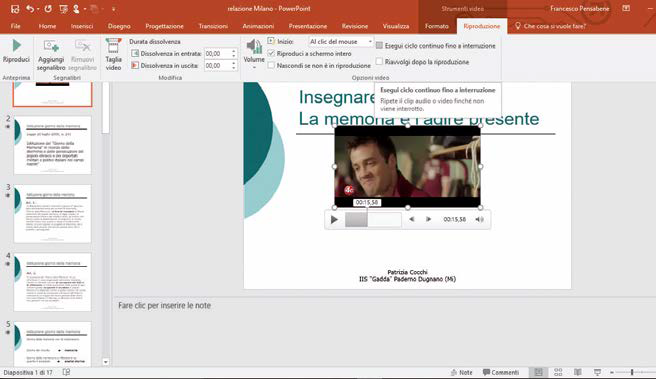Open the Taglia video trim tool

pyautogui.click(x=113, y=55)
